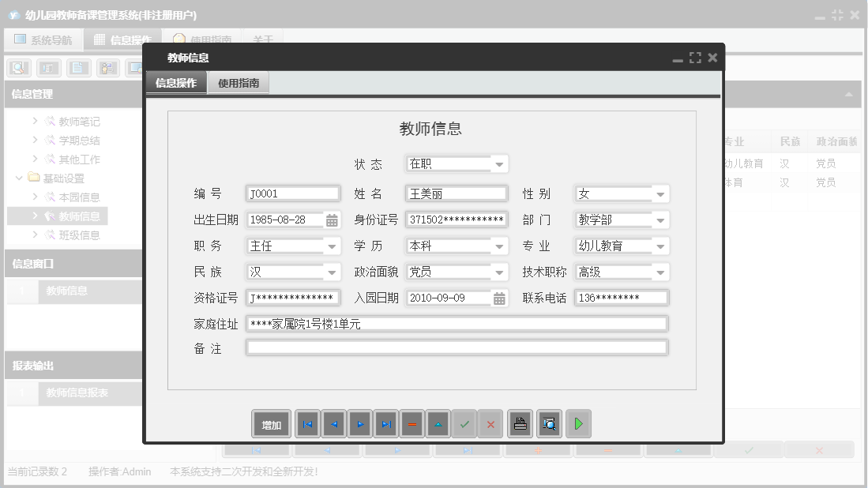
Task: Switch to the 使用指南 dialog tab
Action: pyautogui.click(x=239, y=83)
